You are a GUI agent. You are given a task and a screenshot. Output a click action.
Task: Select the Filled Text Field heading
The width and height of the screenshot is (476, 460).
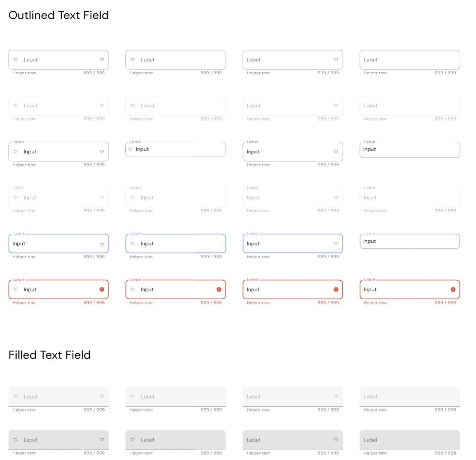[50, 355]
